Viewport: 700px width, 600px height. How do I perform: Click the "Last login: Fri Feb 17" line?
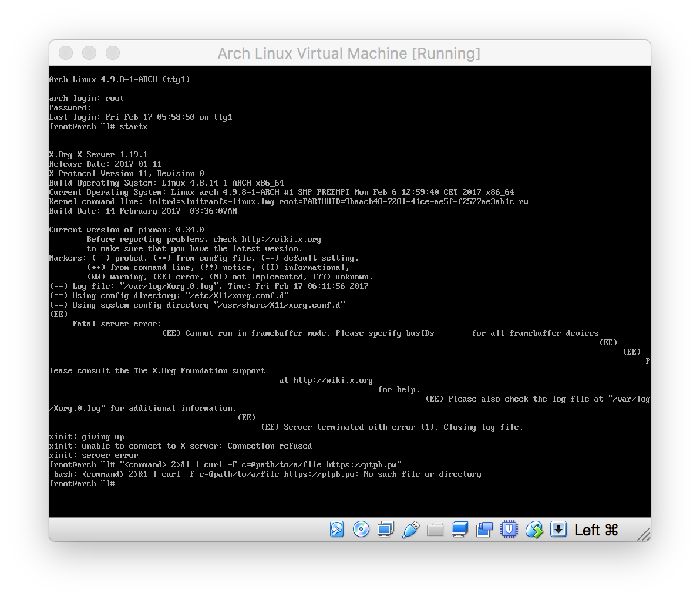[x=140, y=117]
